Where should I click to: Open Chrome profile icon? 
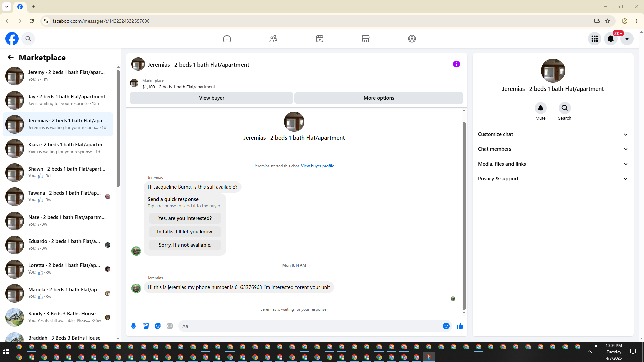click(625, 21)
